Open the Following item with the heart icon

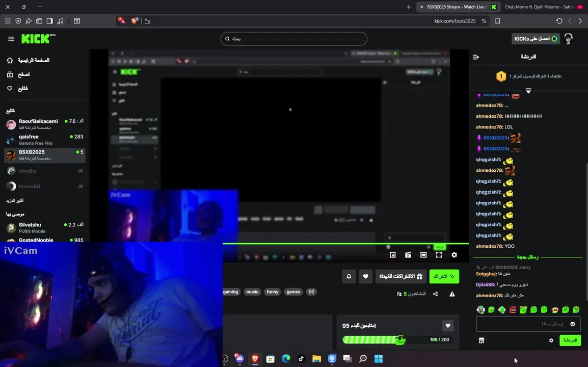tap(17, 88)
